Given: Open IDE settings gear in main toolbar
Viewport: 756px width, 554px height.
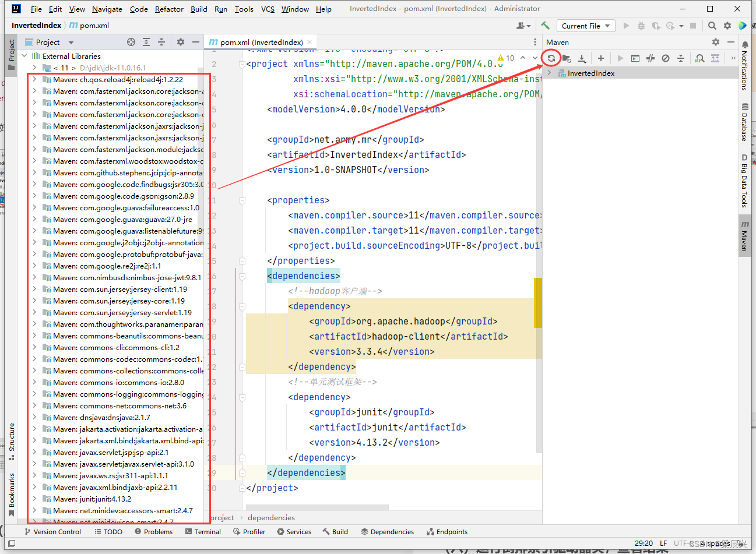Looking at the screenshot, I should point(727,26).
